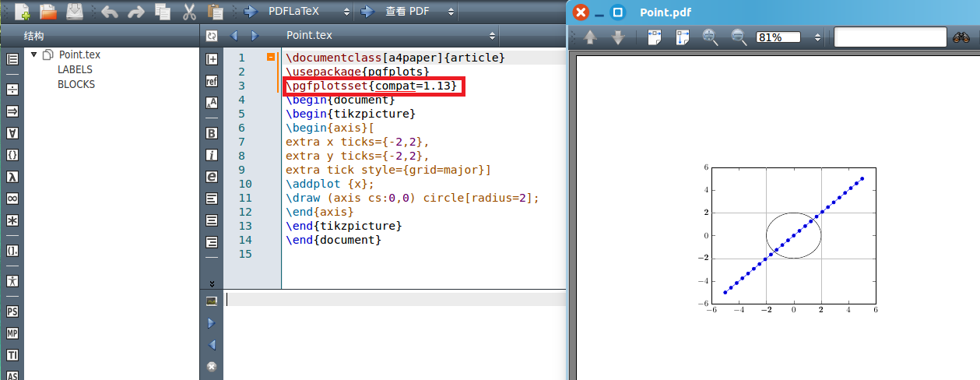Open the for-all miscellaneous symbols panel
This screenshot has height=380, width=980.
(x=12, y=133)
